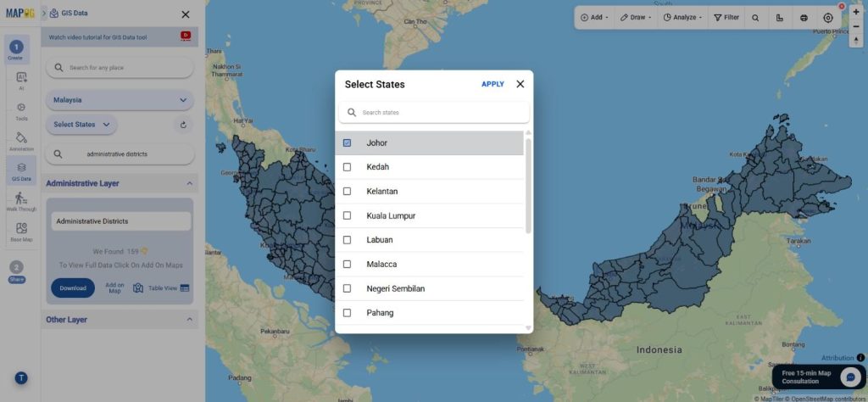
Task: Click the Kuala Lumpur row label
Action: 391,216
